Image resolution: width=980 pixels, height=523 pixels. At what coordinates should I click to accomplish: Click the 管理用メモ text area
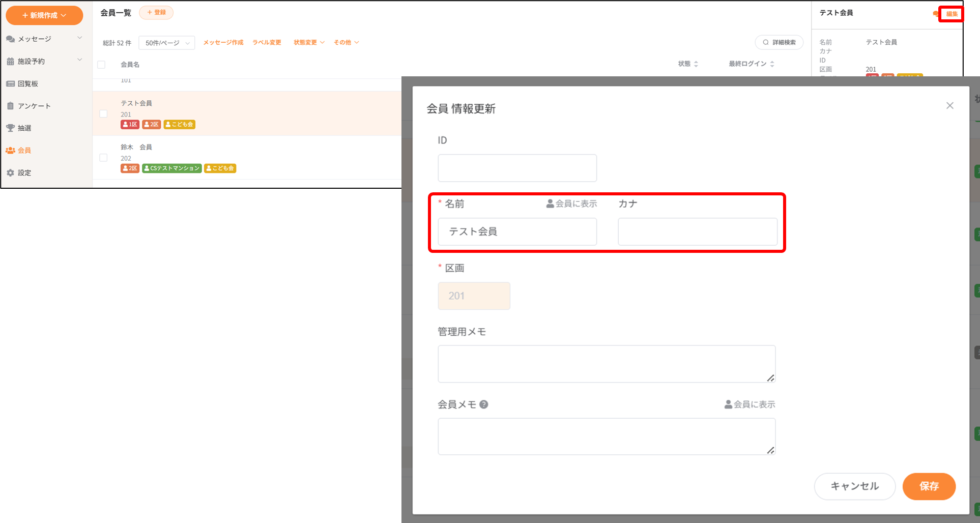[607, 364]
